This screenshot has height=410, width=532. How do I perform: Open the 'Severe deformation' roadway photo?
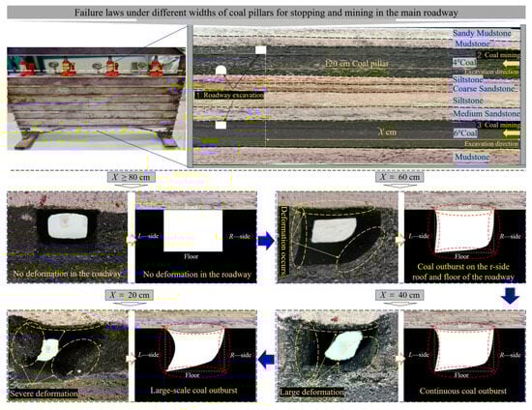click(68, 356)
